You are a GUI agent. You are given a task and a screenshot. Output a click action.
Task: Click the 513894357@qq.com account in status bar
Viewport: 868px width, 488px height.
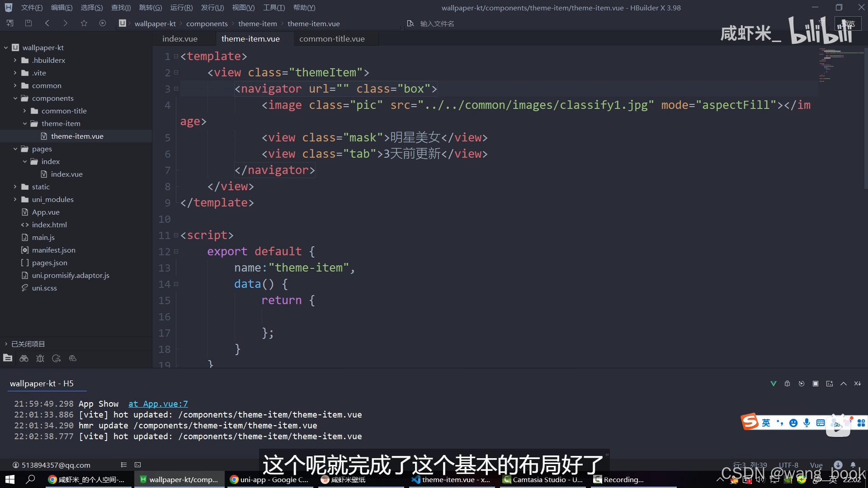click(x=51, y=465)
